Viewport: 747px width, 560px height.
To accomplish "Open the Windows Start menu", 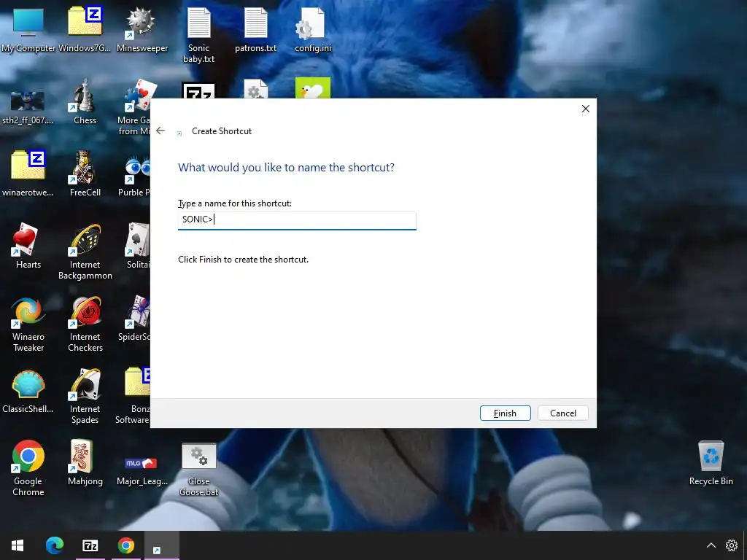I will pos(18,545).
